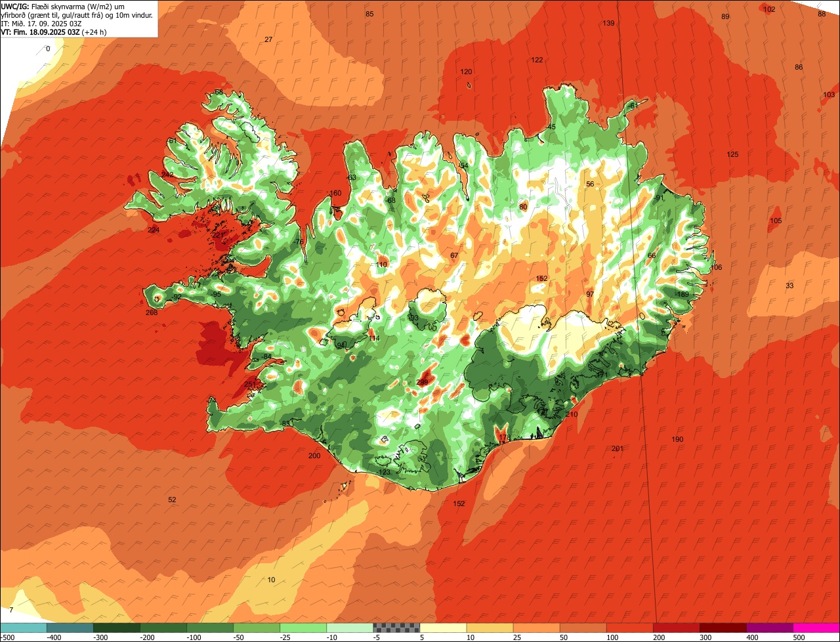Click the pale green -10 to -5 swatch
The image size is (840, 642).
350,628
